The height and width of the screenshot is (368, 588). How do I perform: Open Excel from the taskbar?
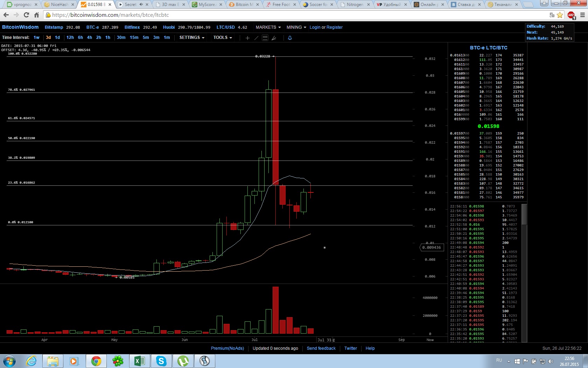139,361
